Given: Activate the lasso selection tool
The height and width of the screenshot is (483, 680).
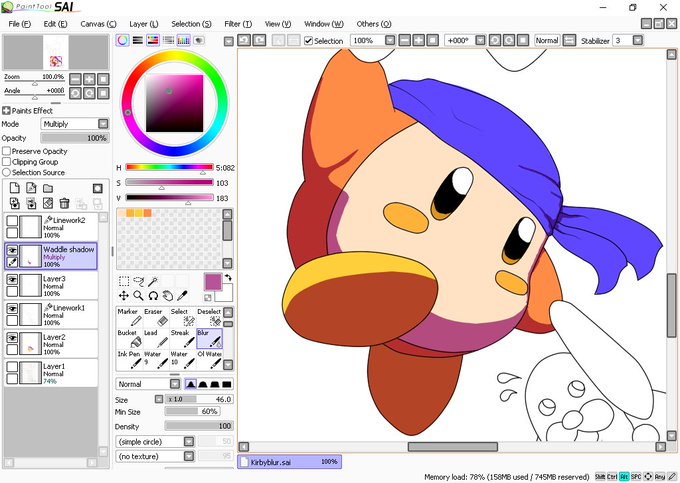Looking at the screenshot, I should [138, 281].
